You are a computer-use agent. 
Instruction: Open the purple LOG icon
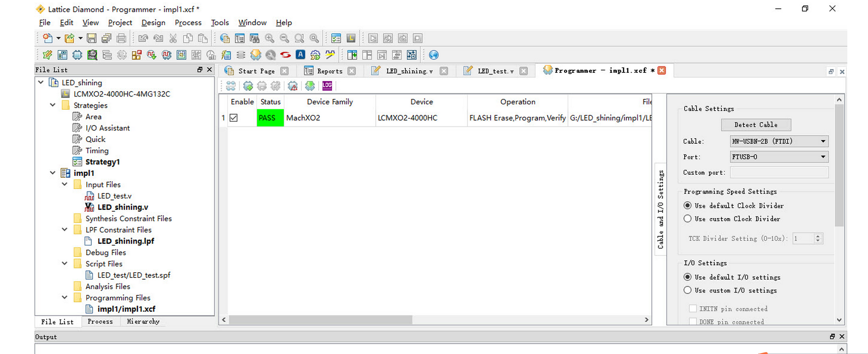coord(327,86)
